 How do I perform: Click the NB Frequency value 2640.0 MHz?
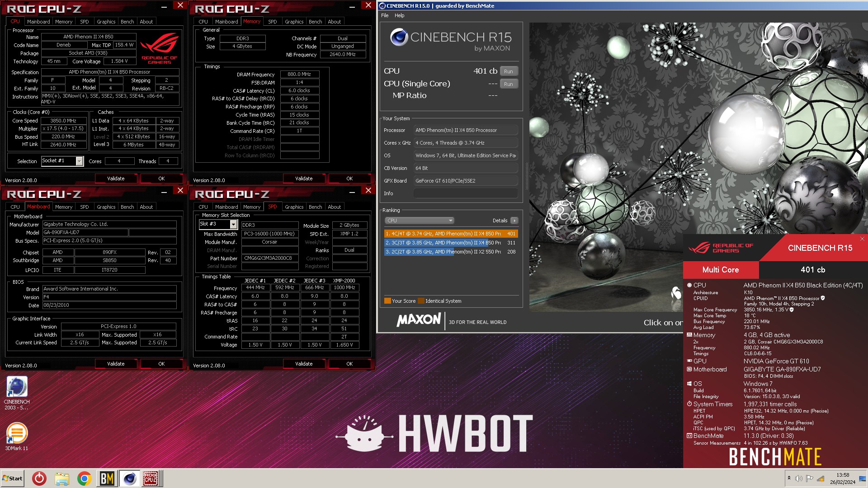[x=343, y=54]
